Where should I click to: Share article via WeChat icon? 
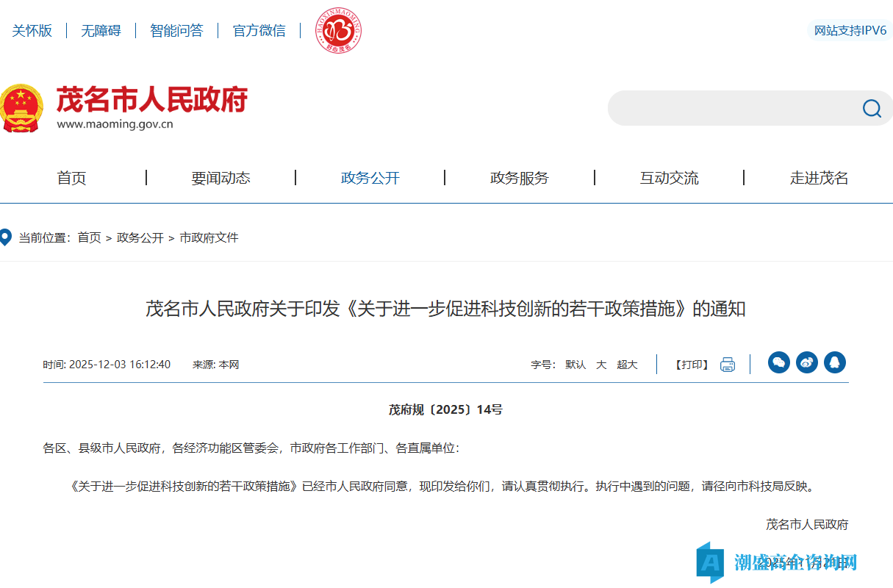[778, 362]
